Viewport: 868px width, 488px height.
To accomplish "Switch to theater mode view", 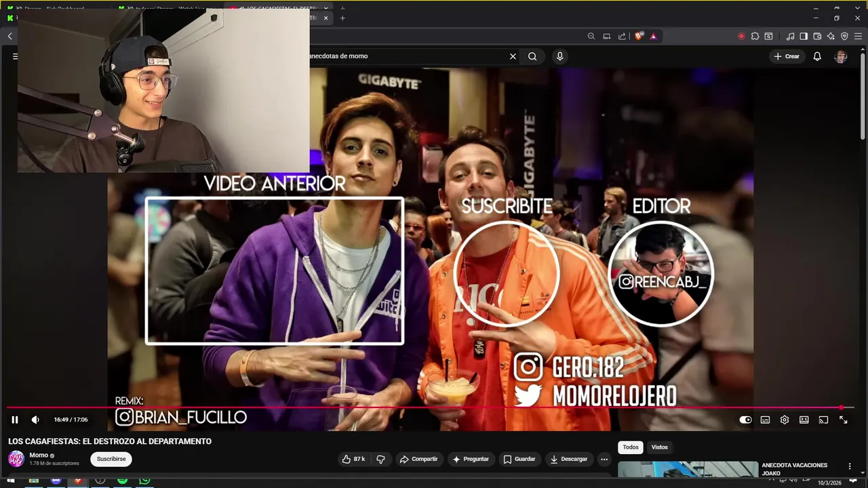I will [x=804, y=420].
